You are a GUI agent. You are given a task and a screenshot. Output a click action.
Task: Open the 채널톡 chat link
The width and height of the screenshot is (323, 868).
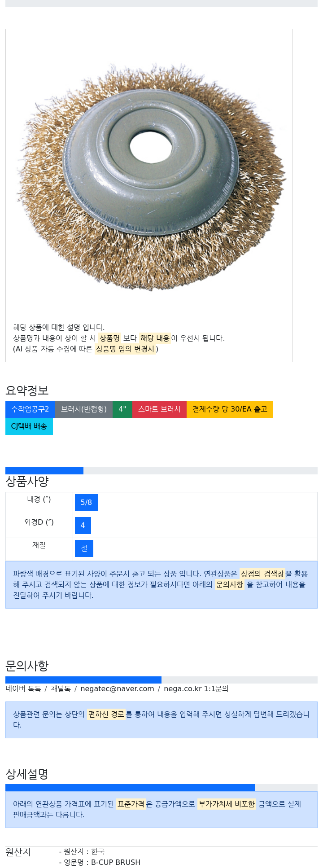(61, 689)
